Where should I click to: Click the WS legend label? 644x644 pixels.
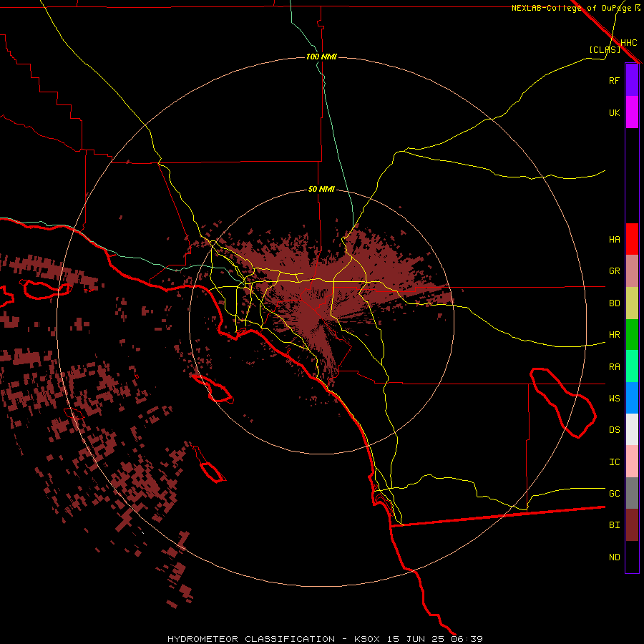pos(614,399)
